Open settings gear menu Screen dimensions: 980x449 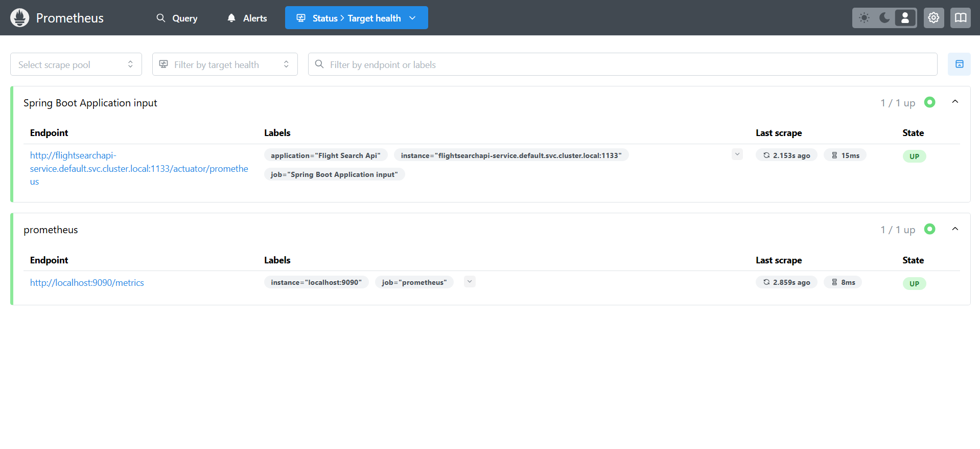coord(934,18)
